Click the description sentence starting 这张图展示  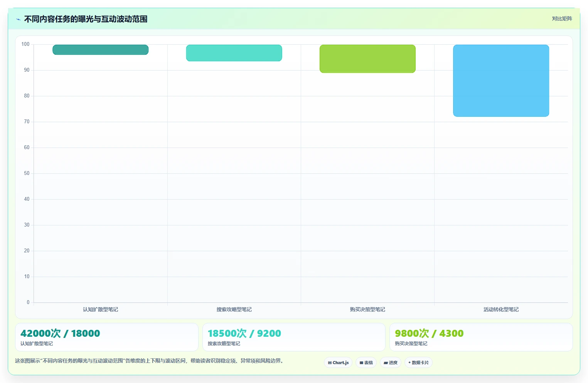pos(150,361)
